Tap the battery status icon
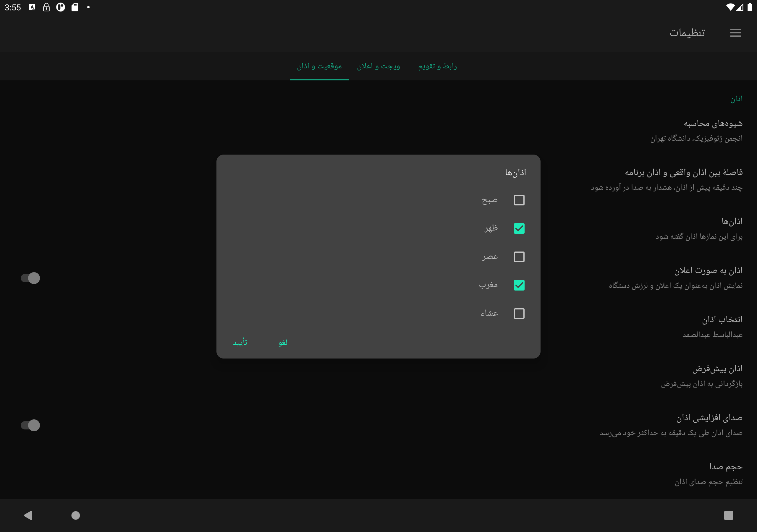The image size is (757, 532). [x=750, y=7]
